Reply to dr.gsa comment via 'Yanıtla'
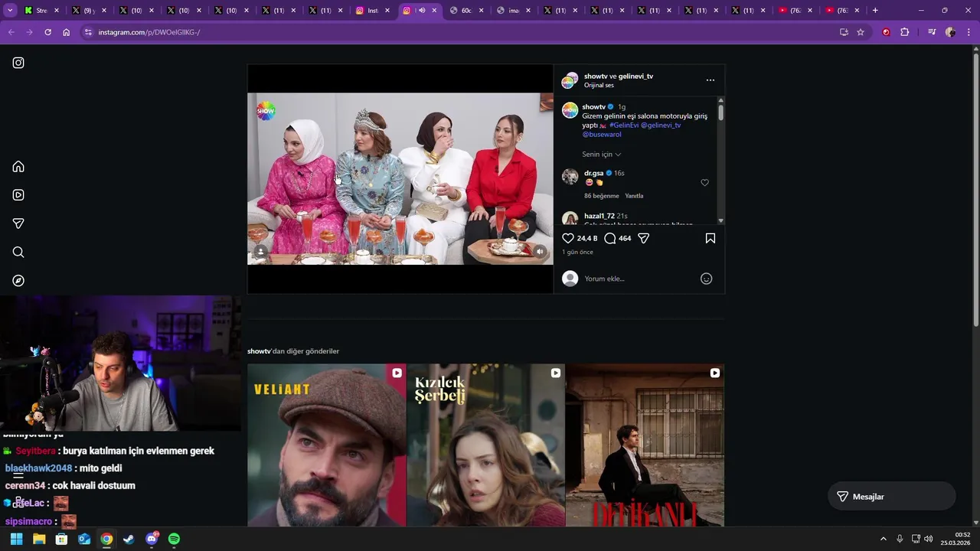The image size is (980, 551). tap(634, 196)
